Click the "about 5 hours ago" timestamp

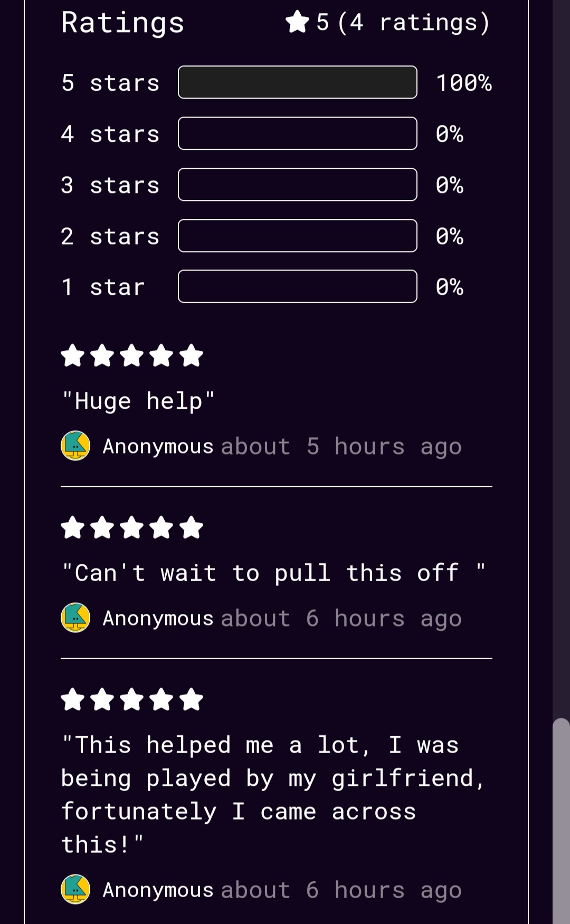click(x=341, y=447)
